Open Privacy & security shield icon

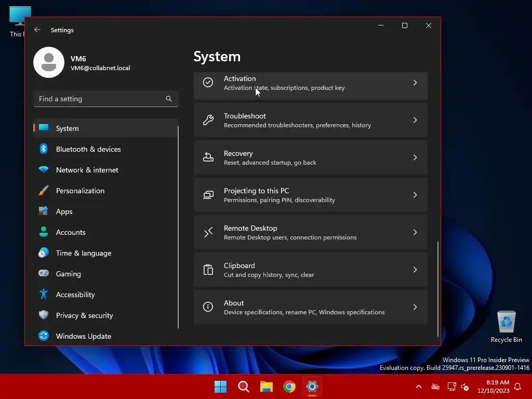click(44, 315)
